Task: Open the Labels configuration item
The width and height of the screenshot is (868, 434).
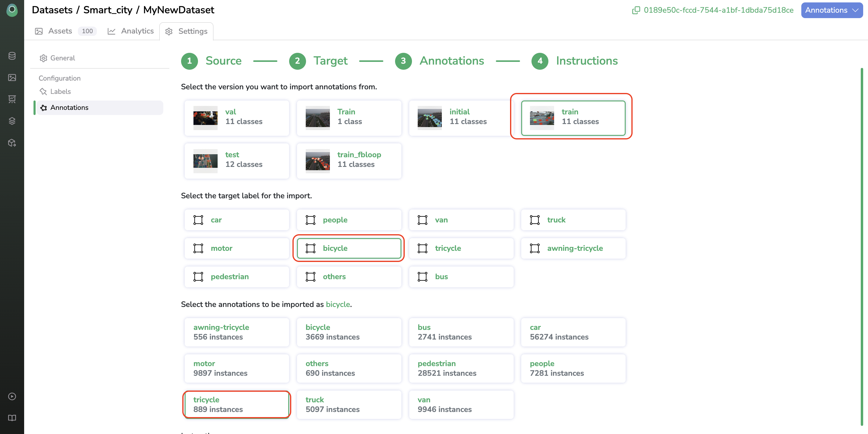Action: point(60,91)
